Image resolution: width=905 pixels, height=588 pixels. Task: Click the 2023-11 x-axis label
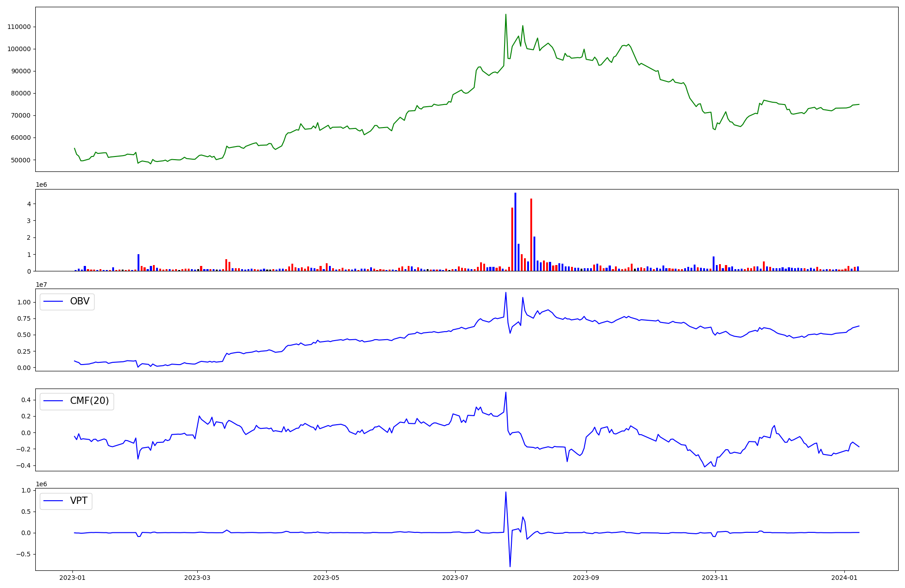(715, 577)
